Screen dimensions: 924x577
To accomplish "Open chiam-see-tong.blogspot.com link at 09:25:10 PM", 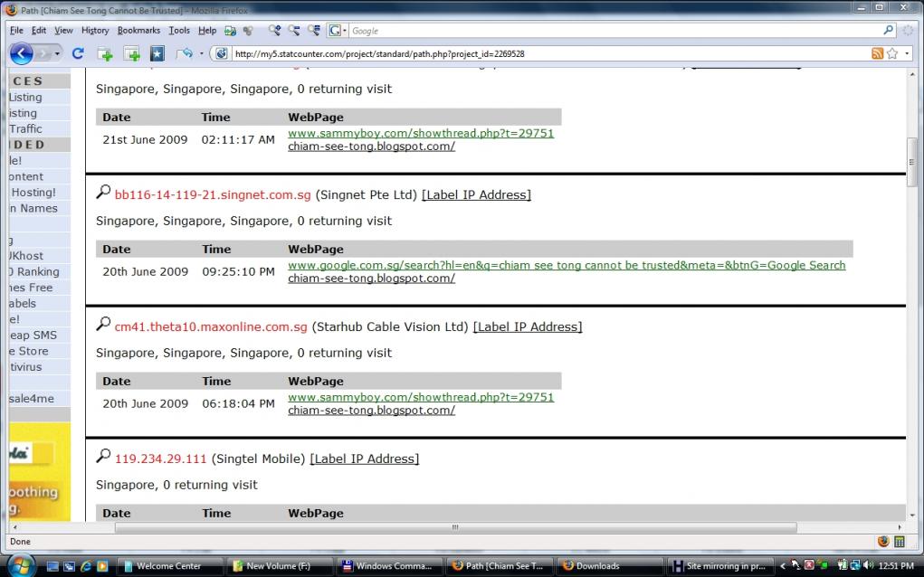I will click(x=371, y=278).
